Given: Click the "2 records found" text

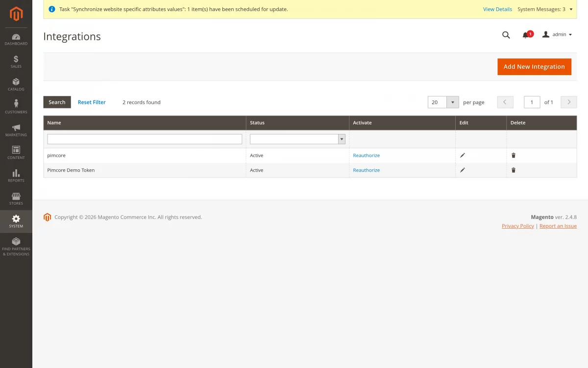Looking at the screenshot, I should [142, 102].
